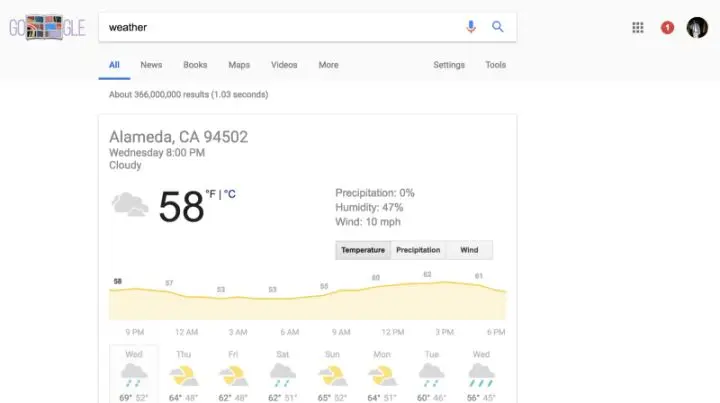This screenshot has width=720, height=403.
Task: Show the Wind chart
Action: tap(469, 250)
